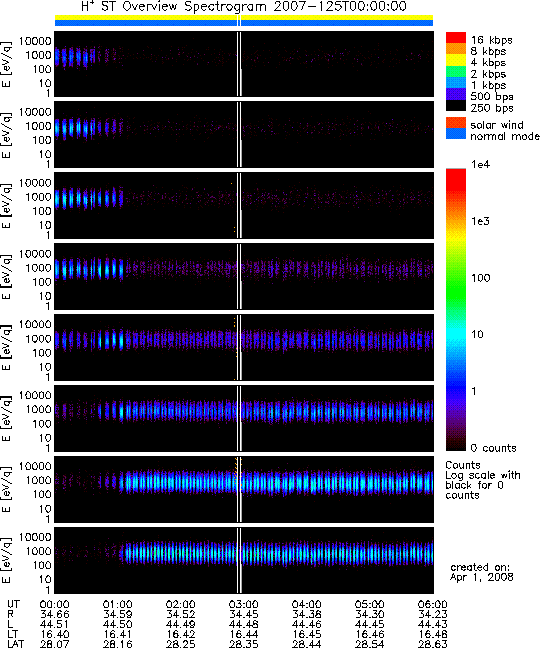The width and height of the screenshot is (540, 648).
Task: Click the 0 counts label at colorbar bottom
Action: coord(494,448)
